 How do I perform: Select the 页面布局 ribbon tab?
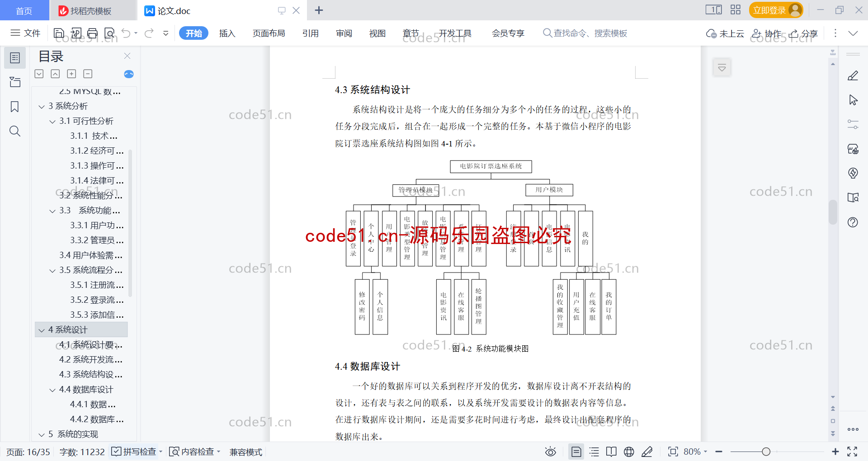269,33
